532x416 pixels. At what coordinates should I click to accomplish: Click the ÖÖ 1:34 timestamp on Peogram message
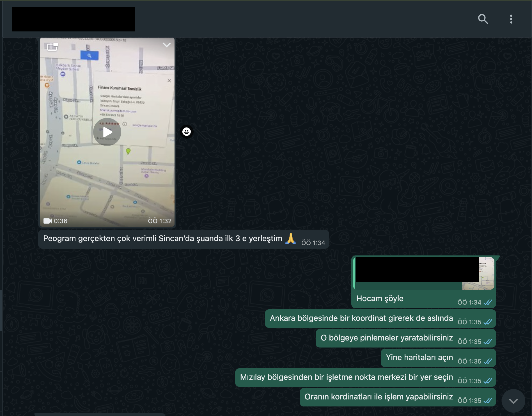click(x=313, y=243)
